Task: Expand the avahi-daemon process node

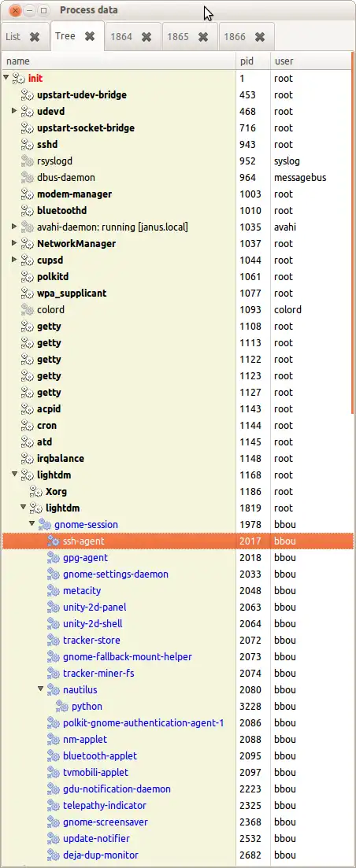Action: click(x=14, y=227)
